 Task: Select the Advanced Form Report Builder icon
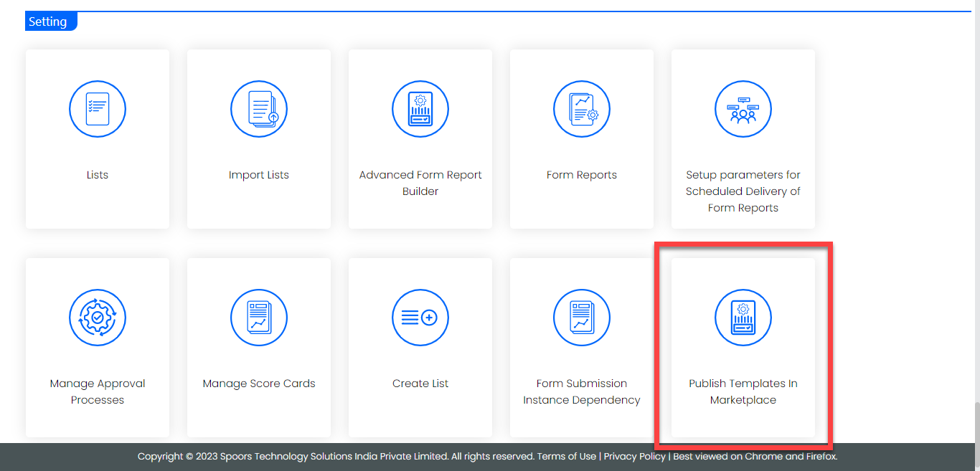click(x=420, y=109)
